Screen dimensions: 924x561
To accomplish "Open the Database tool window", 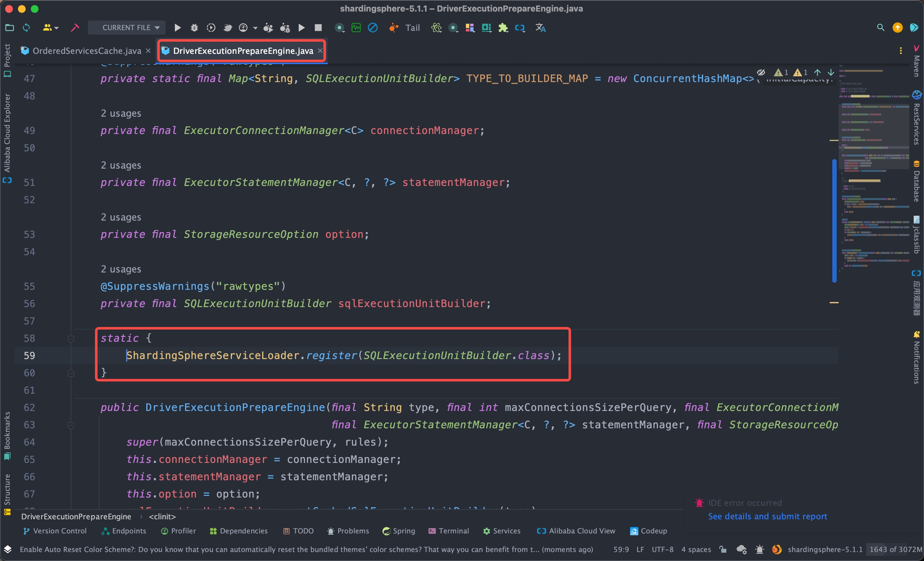I will pos(917,180).
